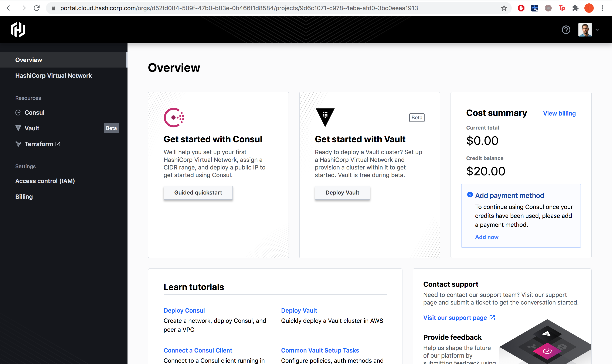Open Common Vault Setup Tasks tutorial
Viewport: 612px width, 364px height.
320,350
